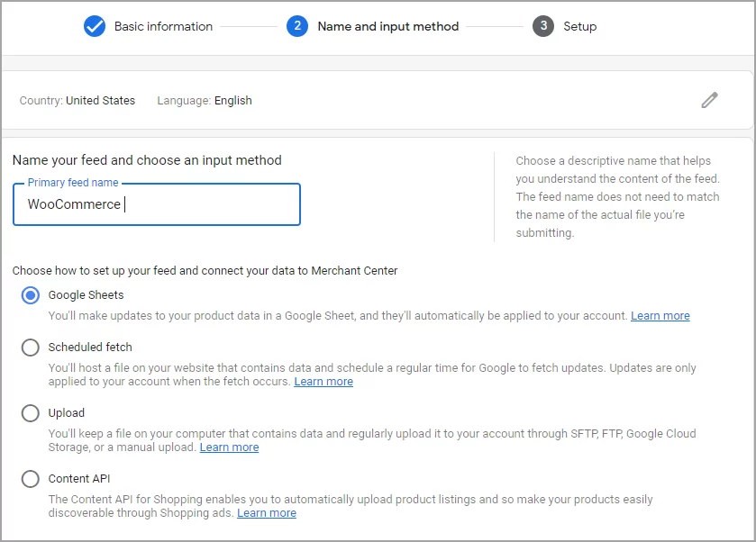Go back to the Basic information step

162,26
